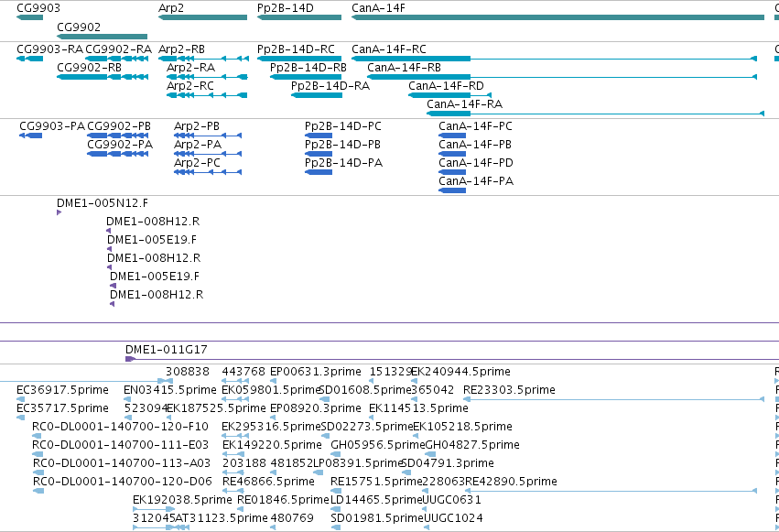Select CDS CanA-14F-PD
The height and width of the screenshot is (532, 779).
[452, 172]
